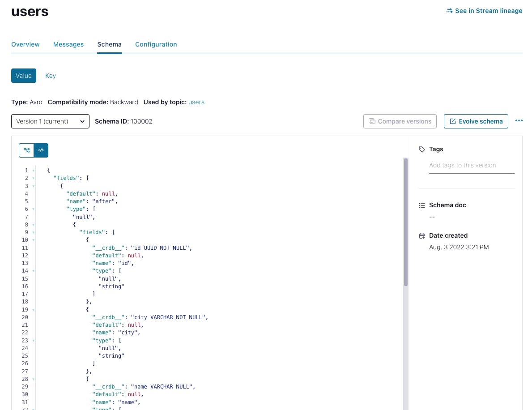This screenshot has height=410, width=532.
Task: Select the Key schema toggle
Action: [x=51, y=75]
